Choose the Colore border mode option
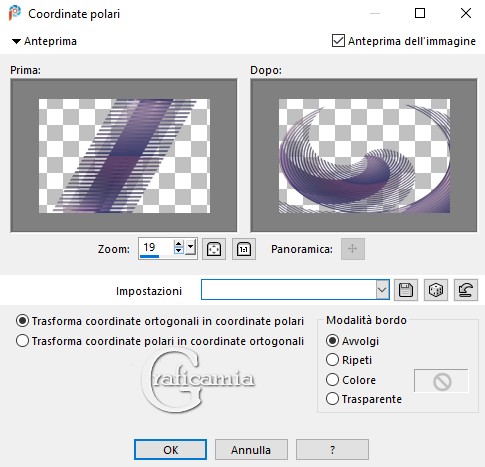The height and width of the screenshot is (467, 485). click(332, 380)
